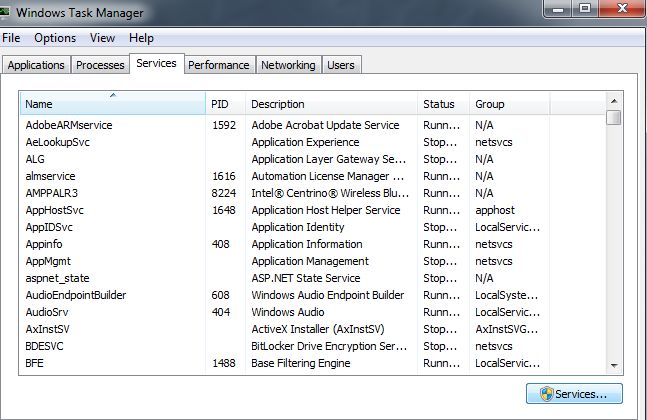647x420 pixels.
Task: Select the AxInstSV service
Action: coord(313,329)
